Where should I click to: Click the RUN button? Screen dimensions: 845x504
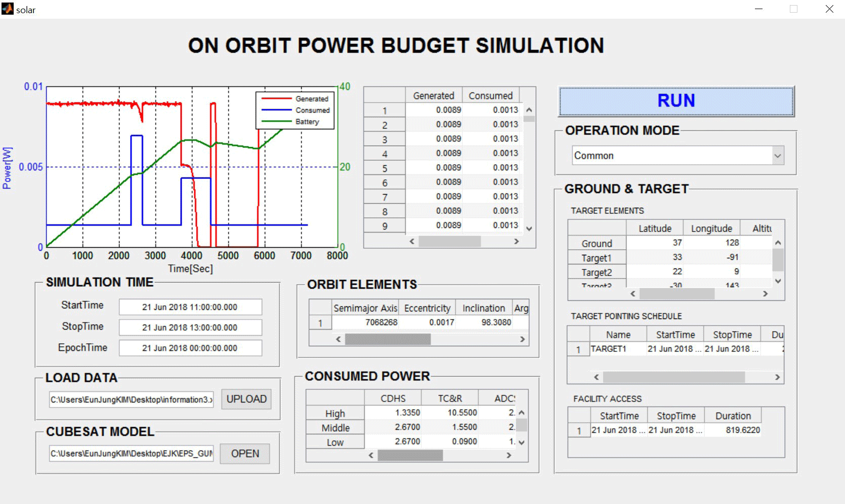pos(676,101)
